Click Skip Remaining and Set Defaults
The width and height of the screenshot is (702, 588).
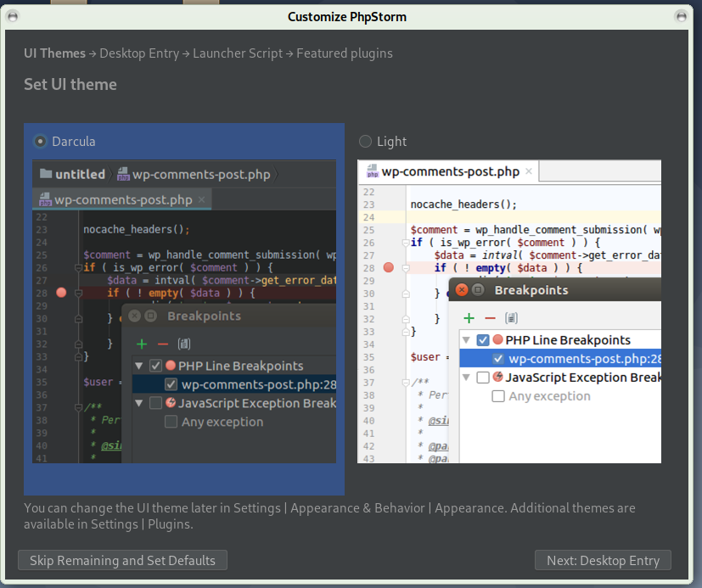122,560
